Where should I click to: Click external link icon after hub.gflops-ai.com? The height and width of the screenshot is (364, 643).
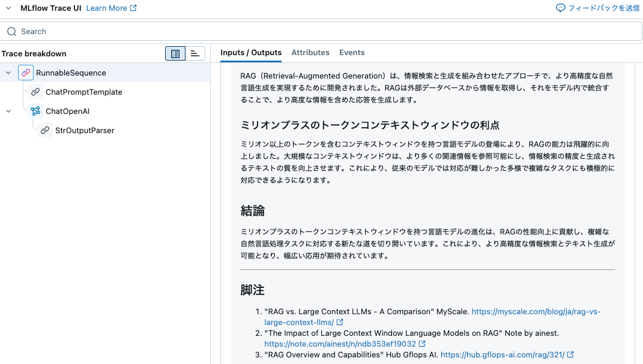click(x=570, y=354)
